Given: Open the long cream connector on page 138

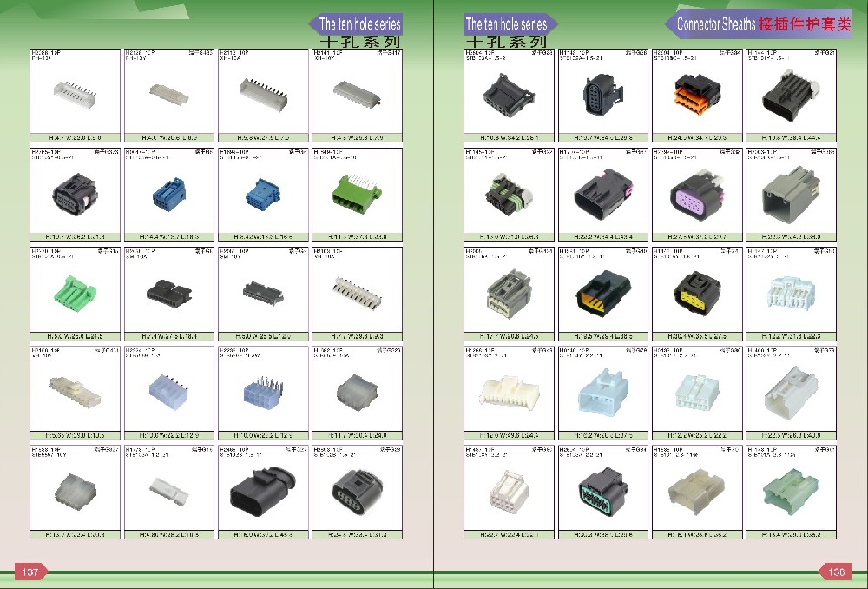Looking at the screenshot, I should (509, 394).
